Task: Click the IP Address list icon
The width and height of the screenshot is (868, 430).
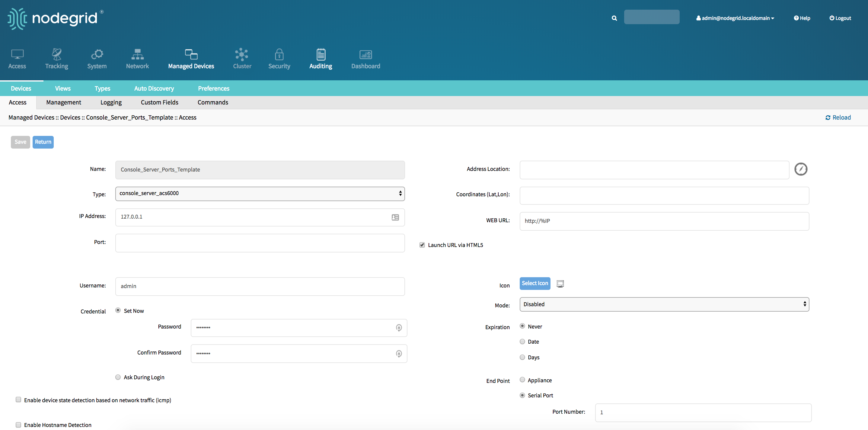Action: click(395, 217)
